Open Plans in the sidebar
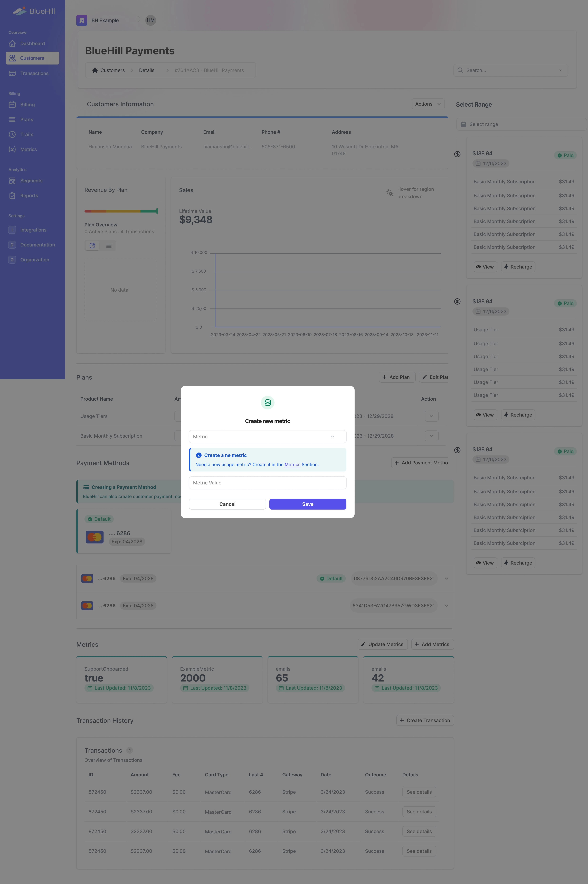The image size is (588, 884). 32,119
